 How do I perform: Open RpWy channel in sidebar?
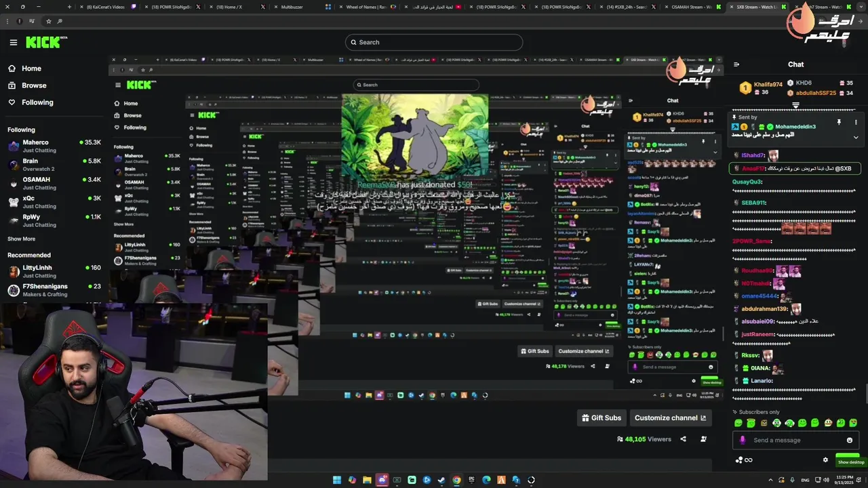coord(54,220)
